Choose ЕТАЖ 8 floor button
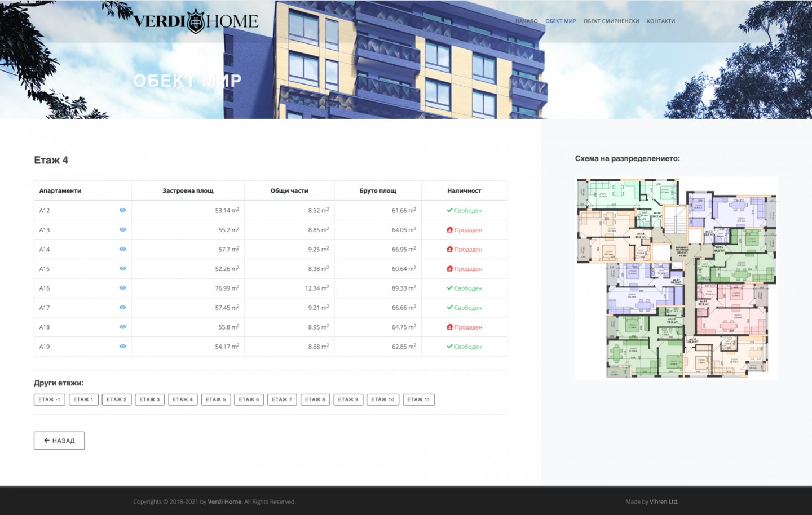 (315, 399)
